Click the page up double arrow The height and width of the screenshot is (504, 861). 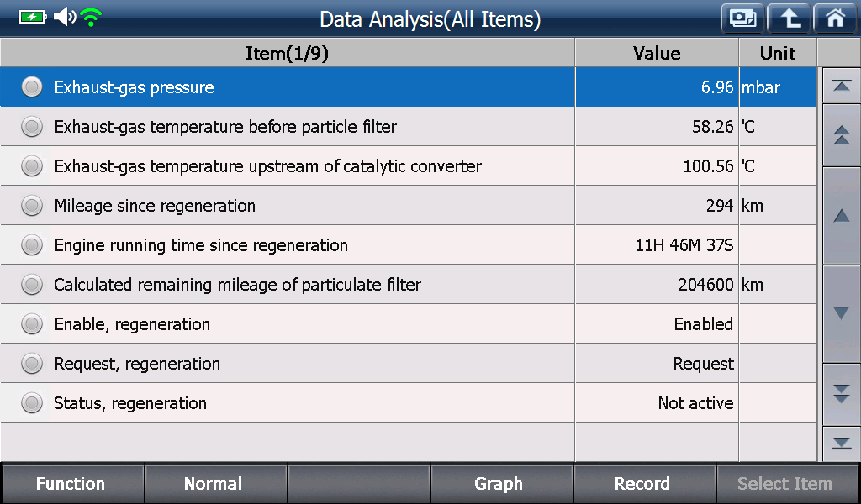[841, 135]
